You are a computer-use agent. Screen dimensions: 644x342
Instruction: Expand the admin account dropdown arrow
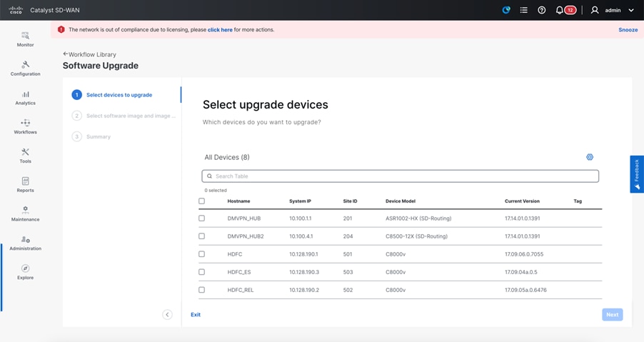coord(631,10)
